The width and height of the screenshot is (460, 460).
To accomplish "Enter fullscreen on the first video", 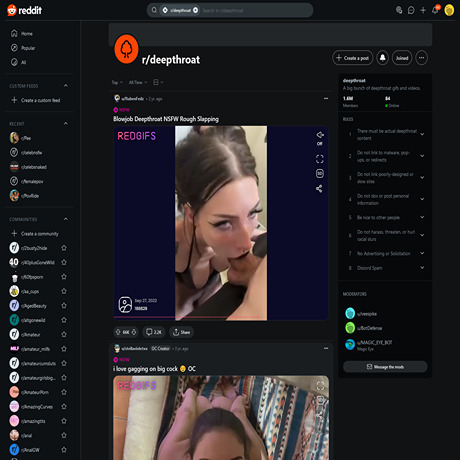I will (x=320, y=159).
